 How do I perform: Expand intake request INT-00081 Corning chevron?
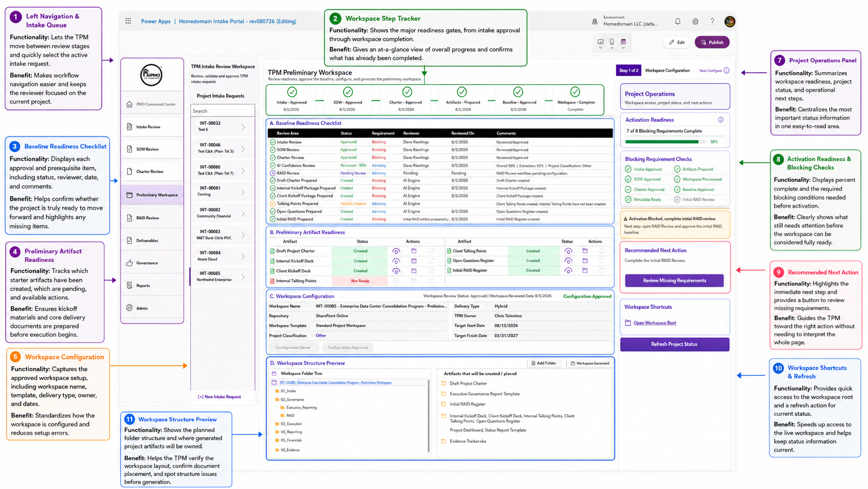243,192
